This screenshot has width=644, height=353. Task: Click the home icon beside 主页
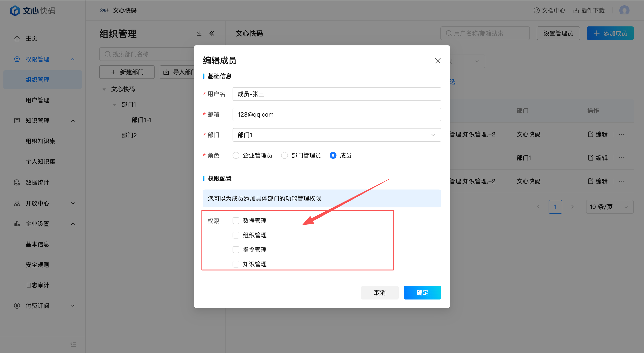click(17, 39)
